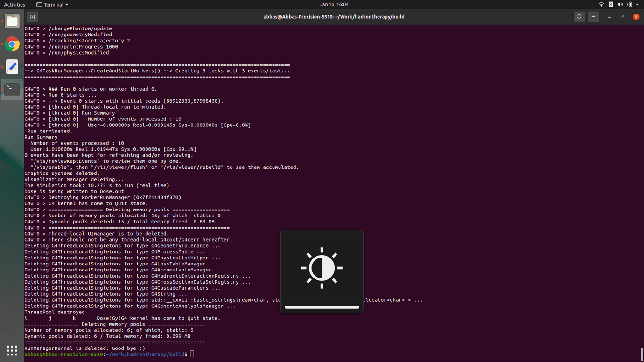Click "/run/printProgress 1000" command line
The height and width of the screenshot is (362, 644).
[71, 47]
